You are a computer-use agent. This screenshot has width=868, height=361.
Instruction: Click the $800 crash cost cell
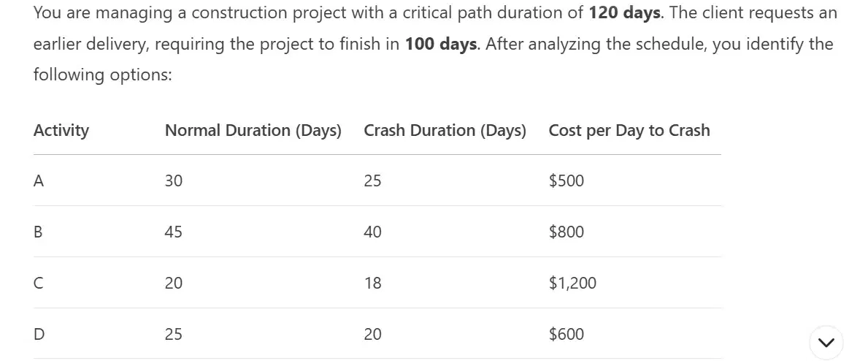click(566, 232)
